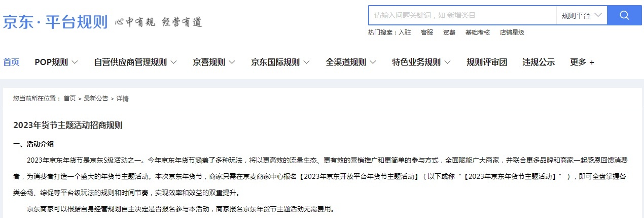Click the hot search term 店铺星级
This screenshot has width=644, height=218.
click(512, 33)
